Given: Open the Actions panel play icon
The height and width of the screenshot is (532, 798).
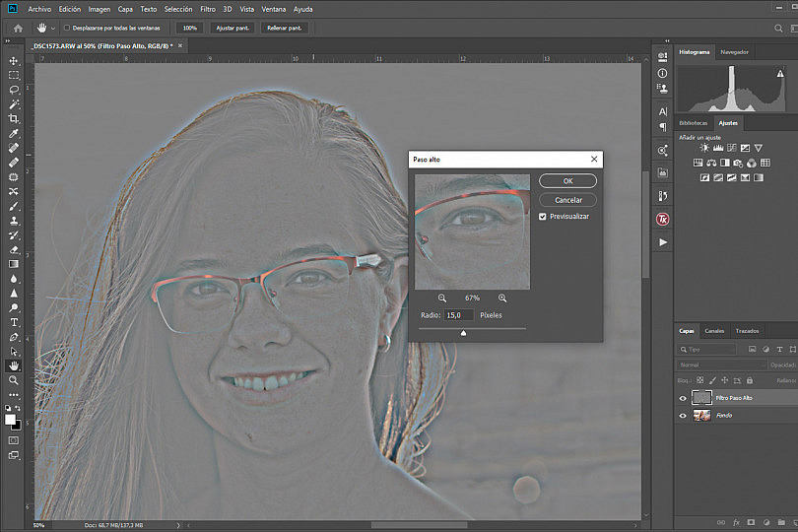Looking at the screenshot, I should [x=663, y=242].
